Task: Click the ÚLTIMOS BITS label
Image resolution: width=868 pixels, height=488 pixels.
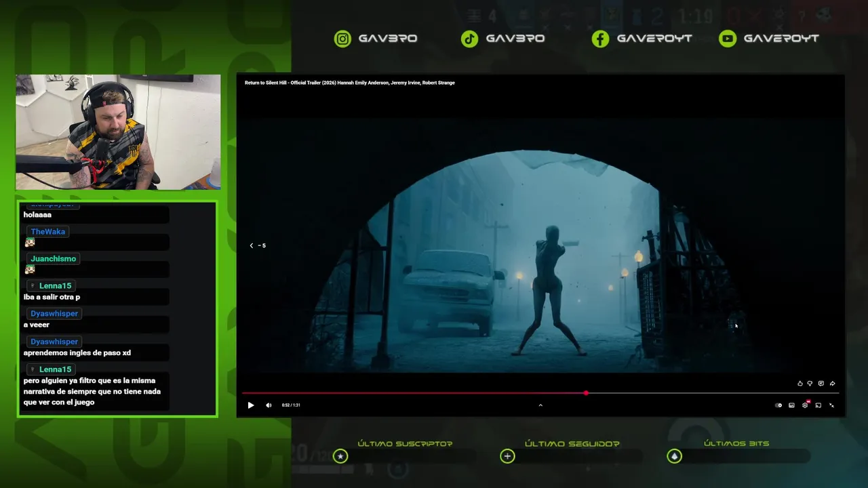Action: (736, 443)
